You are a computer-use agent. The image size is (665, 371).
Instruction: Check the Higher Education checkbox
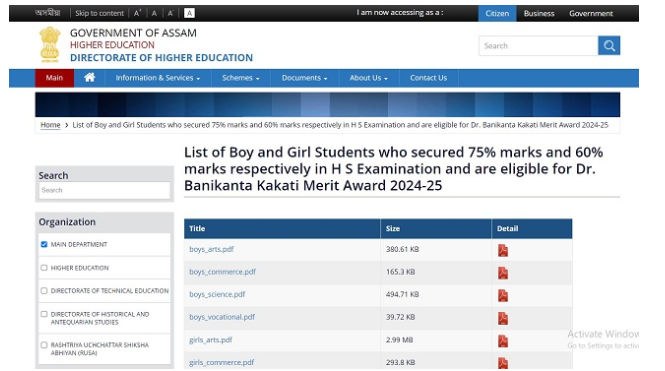click(x=44, y=268)
